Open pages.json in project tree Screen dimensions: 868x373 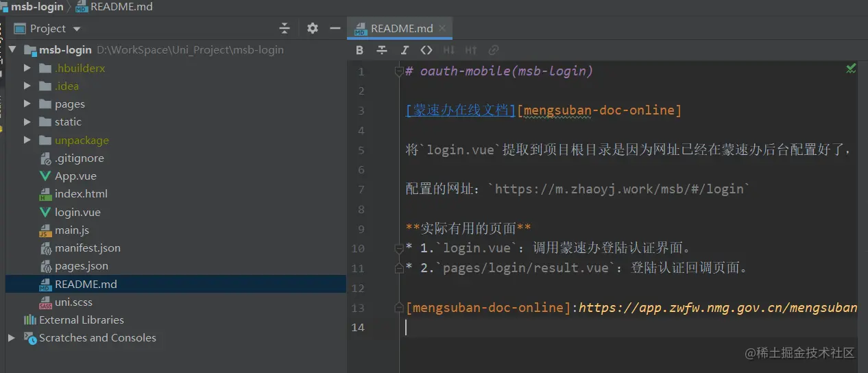coord(82,265)
